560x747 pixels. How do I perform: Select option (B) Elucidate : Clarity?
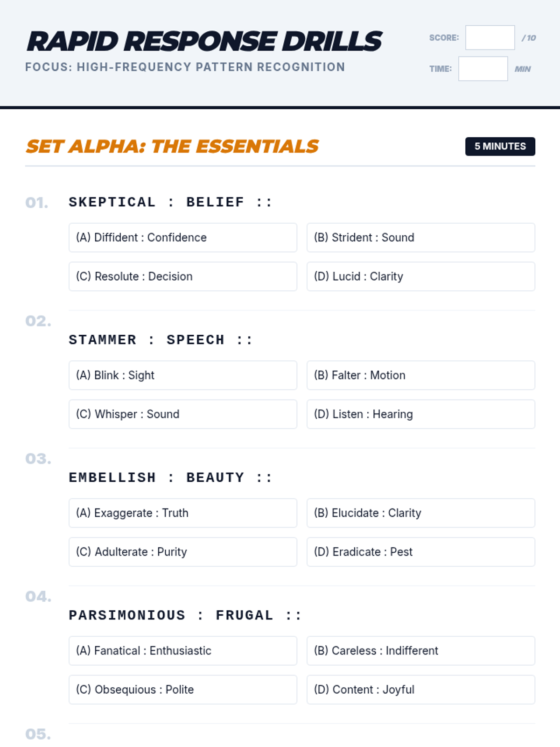click(420, 513)
